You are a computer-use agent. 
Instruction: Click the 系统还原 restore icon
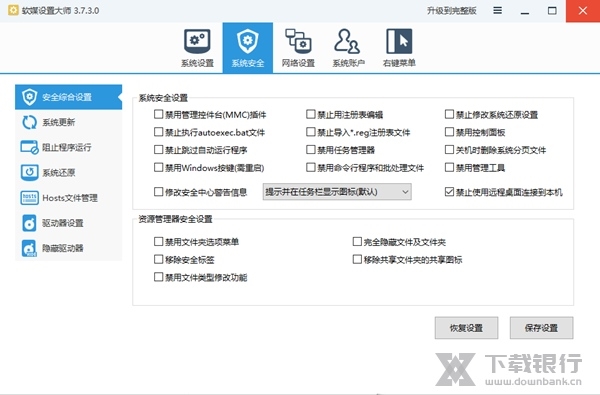point(29,173)
